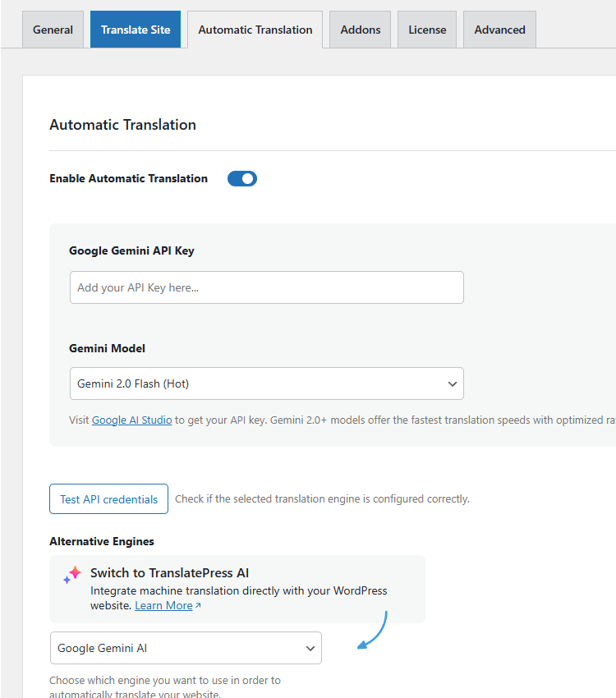
Task: Click the Learn More link
Action: (163, 605)
